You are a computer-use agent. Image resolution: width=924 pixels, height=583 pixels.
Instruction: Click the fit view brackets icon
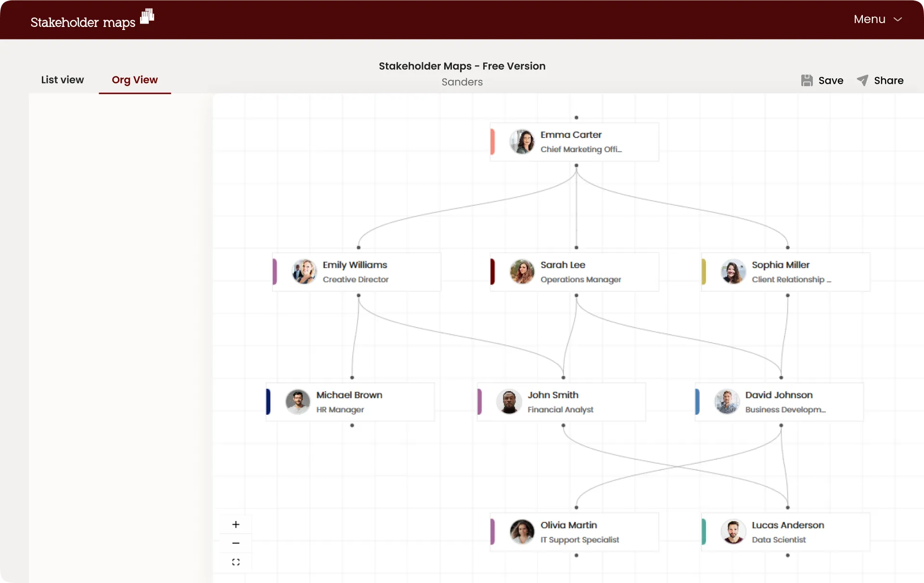coord(236,562)
